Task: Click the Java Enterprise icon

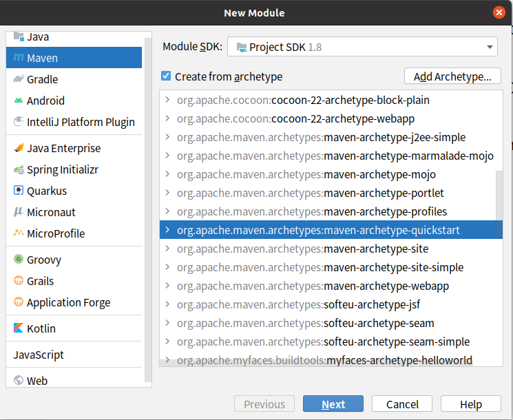Action: pyautogui.click(x=19, y=148)
